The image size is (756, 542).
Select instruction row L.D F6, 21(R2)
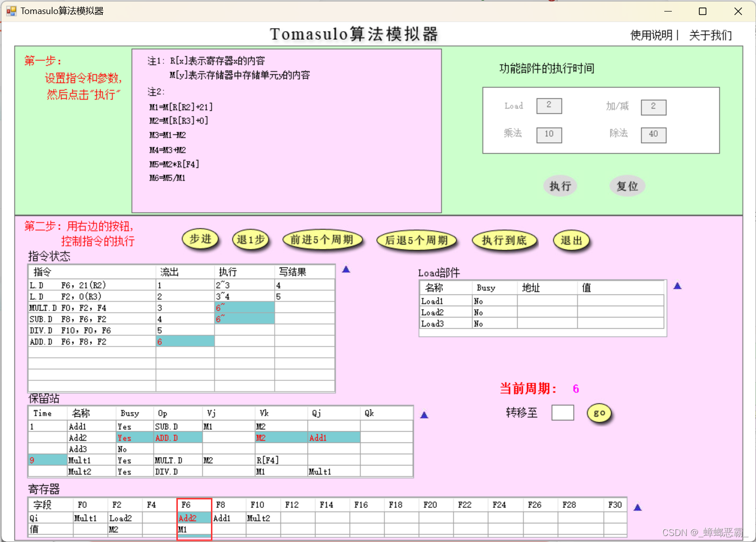182,285
